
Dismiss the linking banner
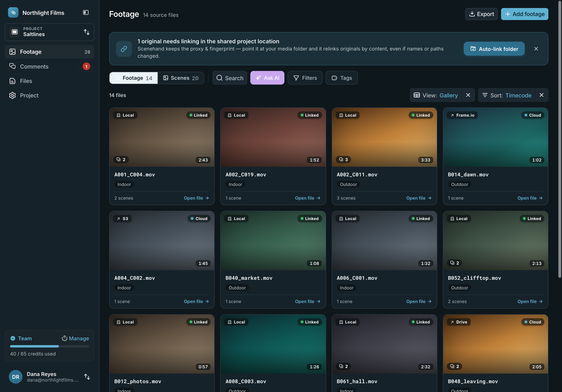point(536,49)
